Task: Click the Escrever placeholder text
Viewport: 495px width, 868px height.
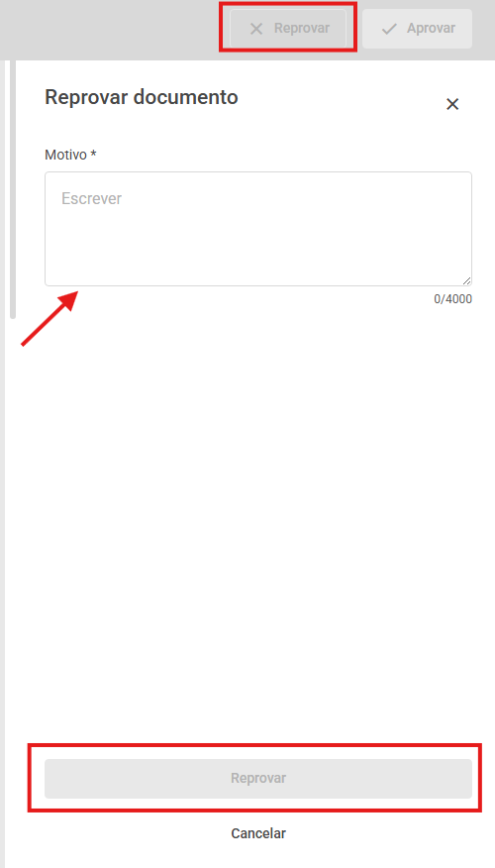Action: 91,199
